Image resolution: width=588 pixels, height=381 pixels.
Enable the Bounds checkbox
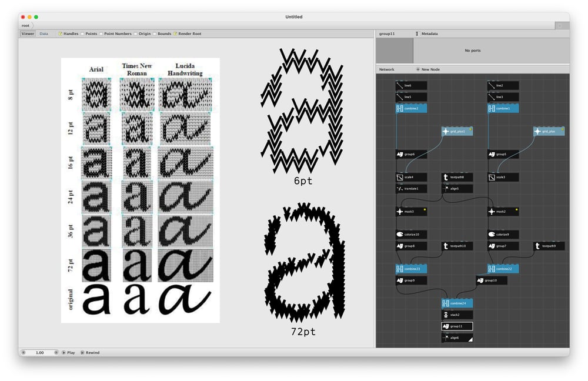click(x=155, y=34)
